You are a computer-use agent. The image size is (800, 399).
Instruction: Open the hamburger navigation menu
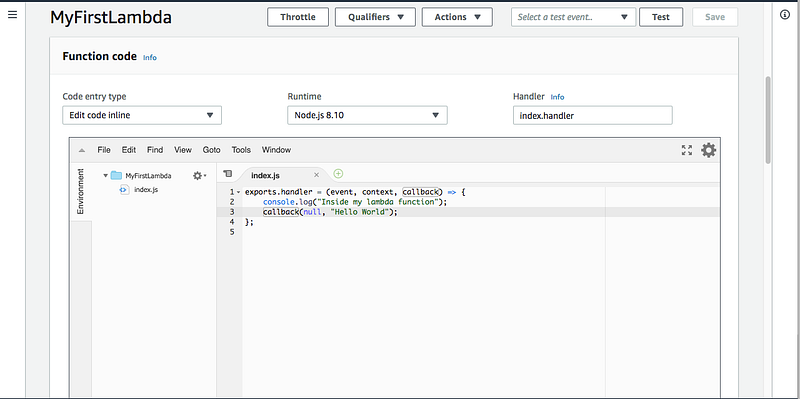13,15
